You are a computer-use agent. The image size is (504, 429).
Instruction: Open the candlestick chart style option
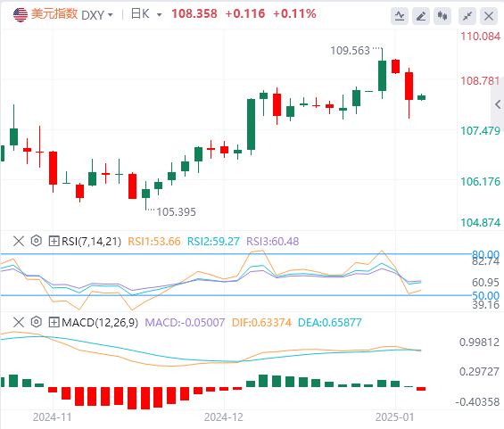tap(442, 16)
